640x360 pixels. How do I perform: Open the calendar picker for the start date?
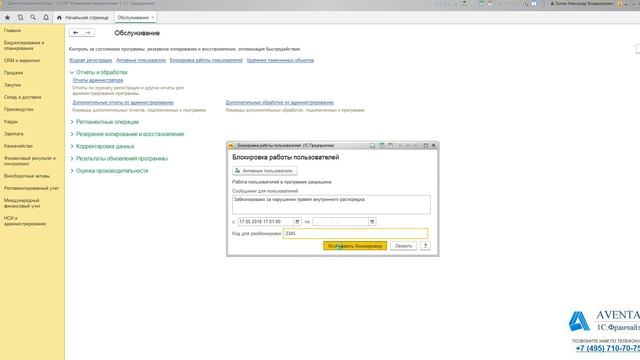(297, 222)
